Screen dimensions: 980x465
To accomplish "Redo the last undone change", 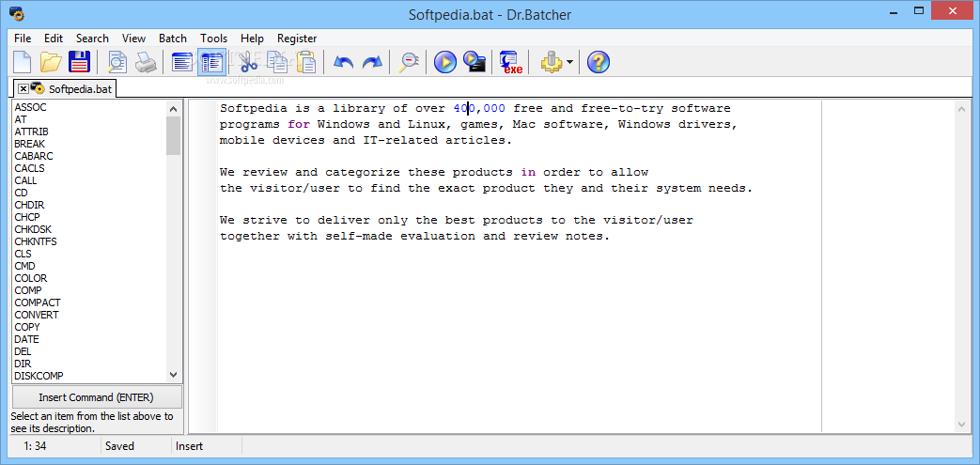I will 372,62.
